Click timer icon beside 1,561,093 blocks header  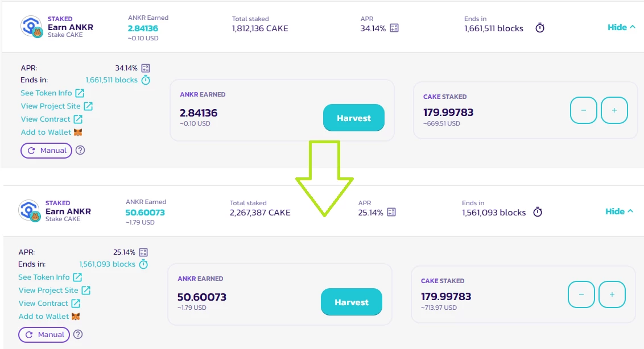(538, 212)
